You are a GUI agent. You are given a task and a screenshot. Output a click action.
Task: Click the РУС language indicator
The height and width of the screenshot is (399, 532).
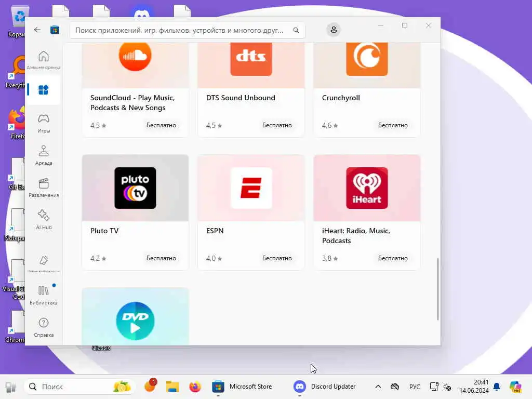(x=415, y=387)
